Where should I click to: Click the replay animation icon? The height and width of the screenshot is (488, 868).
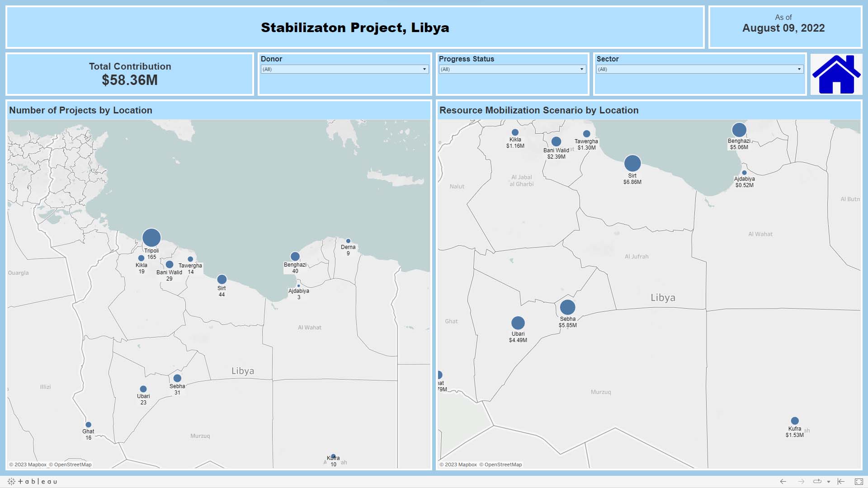pyautogui.click(x=817, y=482)
